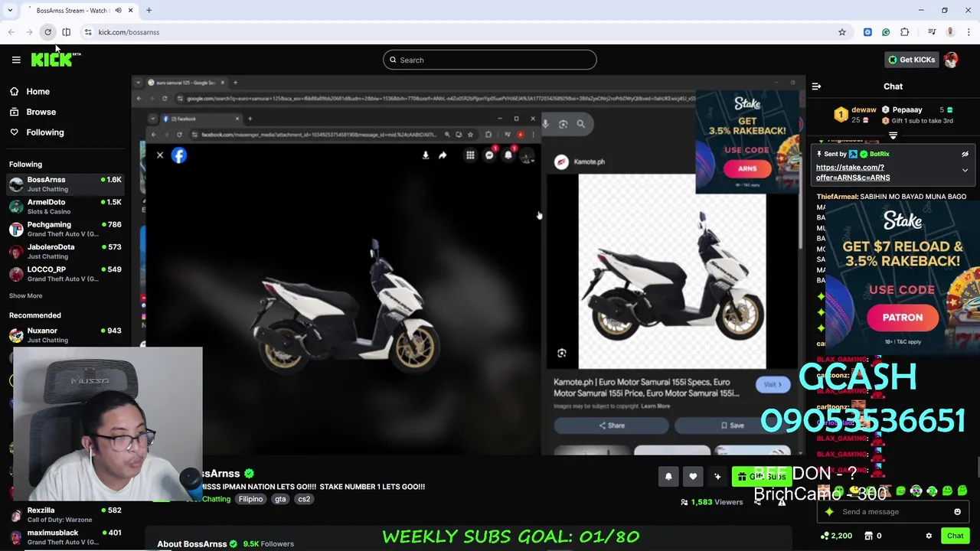This screenshot has height=551, width=980.
Task: Open the new tab plus button
Action: click(x=149, y=11)
